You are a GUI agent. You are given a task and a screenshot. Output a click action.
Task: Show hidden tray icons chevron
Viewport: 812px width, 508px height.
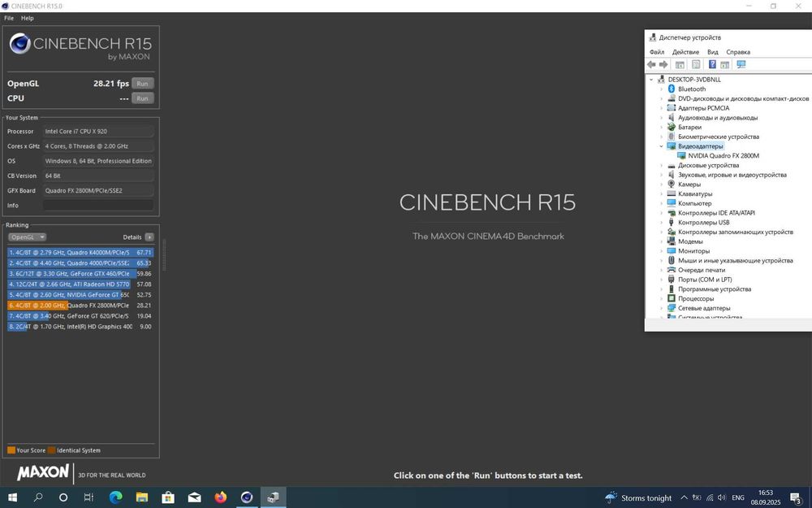[x=684, y=497]
